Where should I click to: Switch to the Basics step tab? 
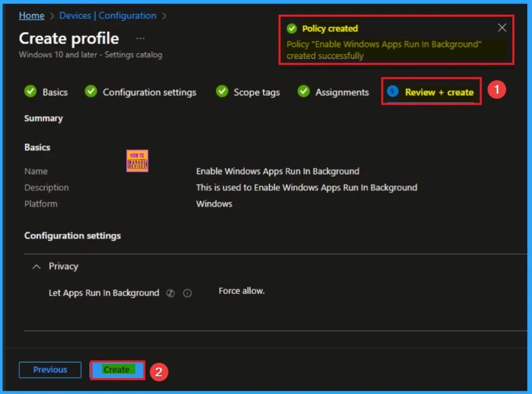pyautogui.click(x=55, y=92)
